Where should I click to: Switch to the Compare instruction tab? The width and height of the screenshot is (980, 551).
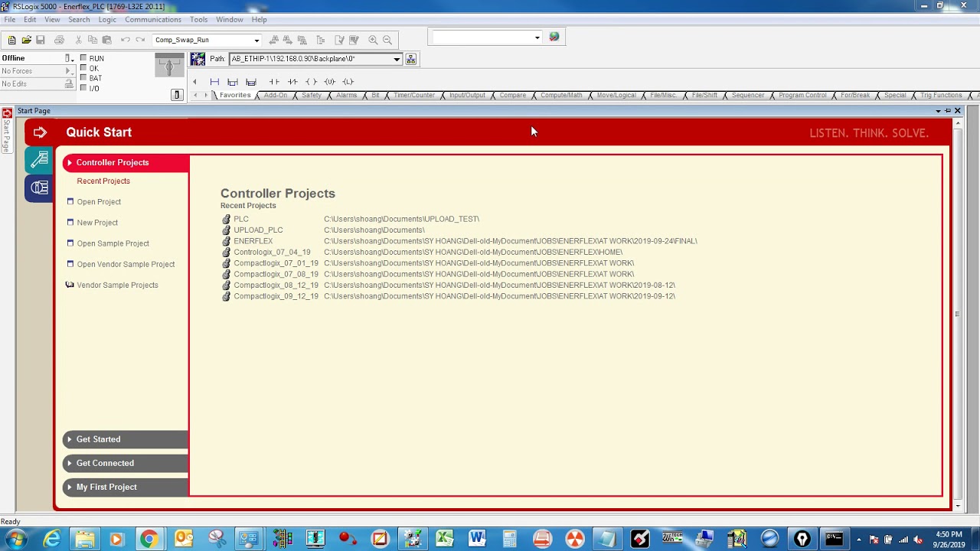[513, 96]
